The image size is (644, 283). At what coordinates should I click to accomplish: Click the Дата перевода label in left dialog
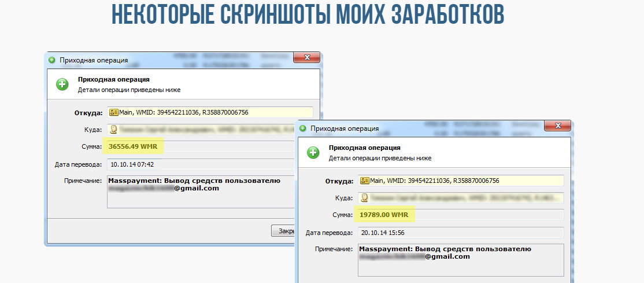click(x=78, y=164)
